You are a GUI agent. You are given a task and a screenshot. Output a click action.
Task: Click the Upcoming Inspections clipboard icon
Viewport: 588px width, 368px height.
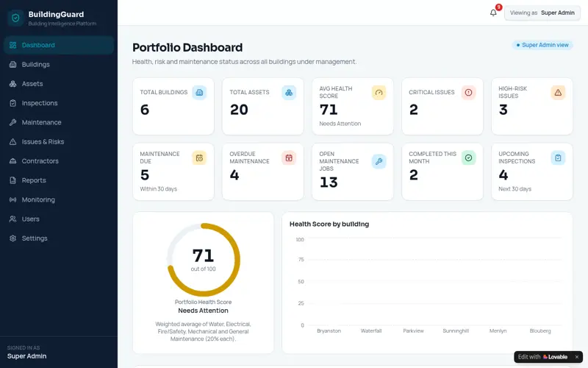click(x=558, y=158)
